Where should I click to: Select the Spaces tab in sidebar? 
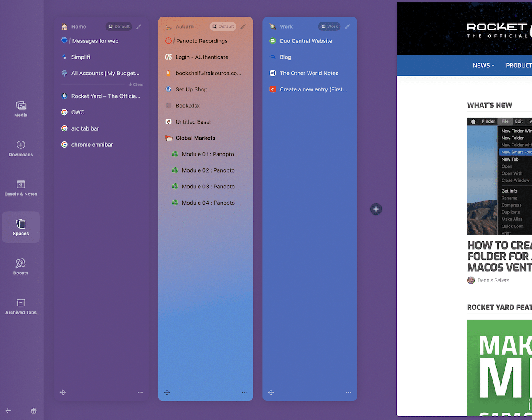click(x=21, y=227)
